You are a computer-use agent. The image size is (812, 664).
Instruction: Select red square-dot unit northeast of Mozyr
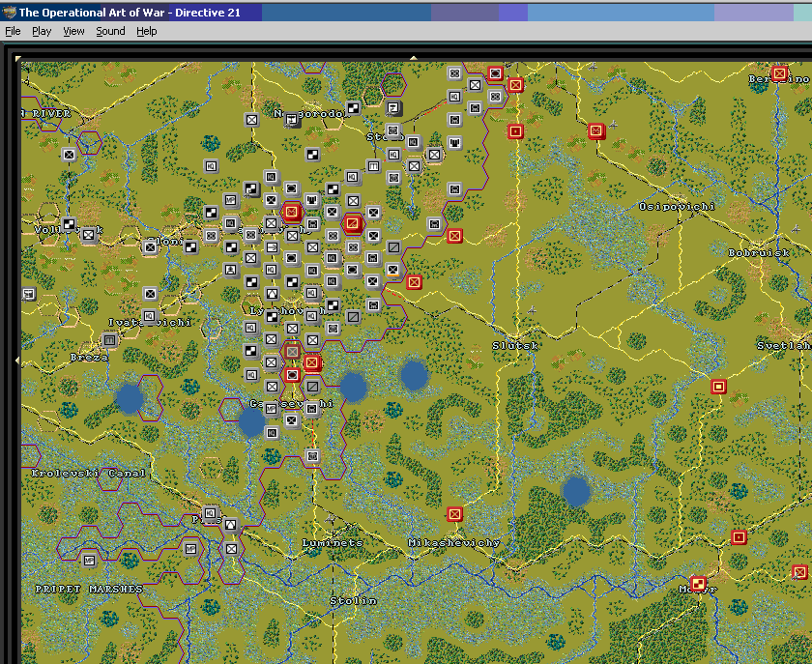739,537
